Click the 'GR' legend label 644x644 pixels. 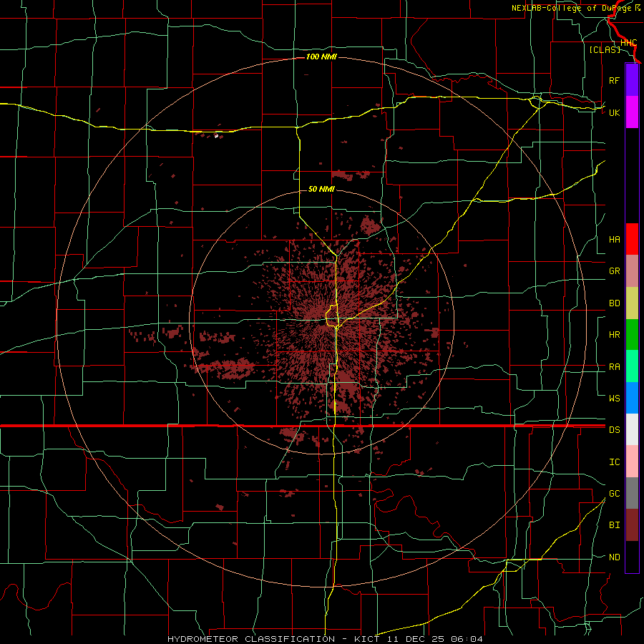coord(614,271)
